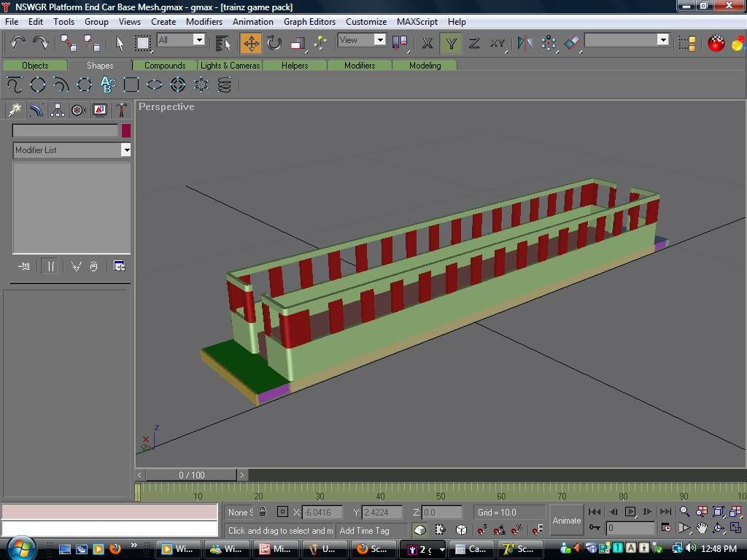Open the Modify command panel tab
This screenshot has width=747, height=560.
[36, 110]
